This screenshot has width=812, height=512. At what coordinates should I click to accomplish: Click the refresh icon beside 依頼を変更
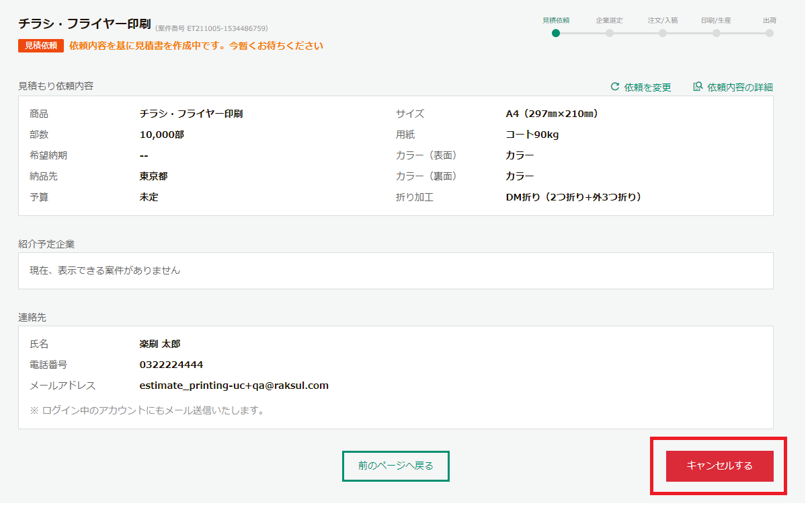click(616, 87)
